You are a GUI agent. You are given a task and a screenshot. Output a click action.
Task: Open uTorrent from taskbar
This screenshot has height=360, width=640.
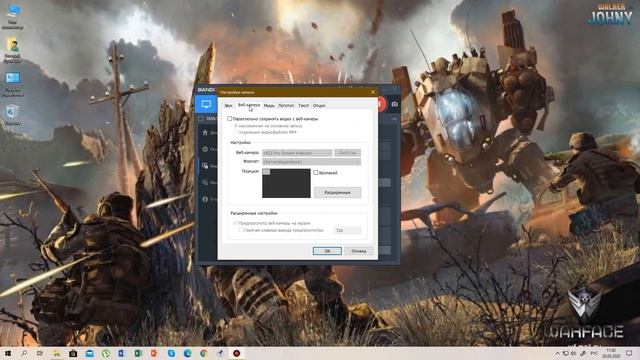tap(106, 353)
